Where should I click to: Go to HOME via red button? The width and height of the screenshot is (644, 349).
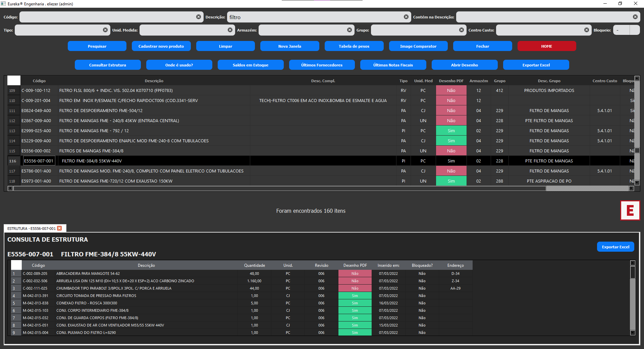546,46
